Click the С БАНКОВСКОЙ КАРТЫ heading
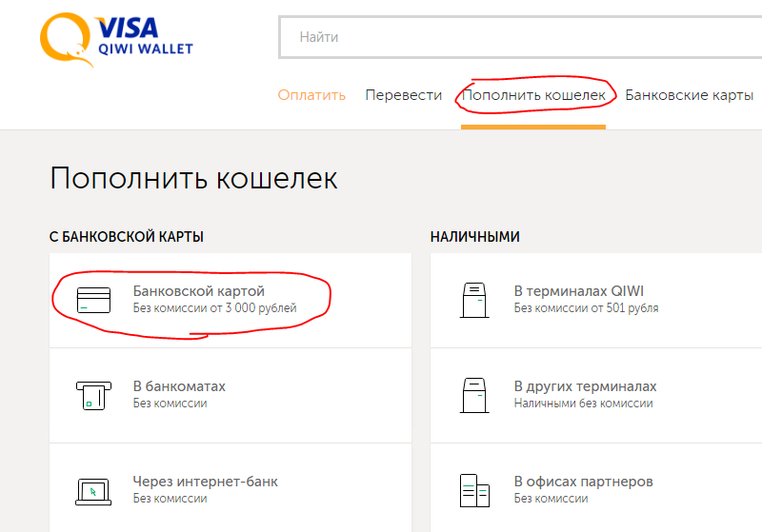 click(x=127, y=237)
